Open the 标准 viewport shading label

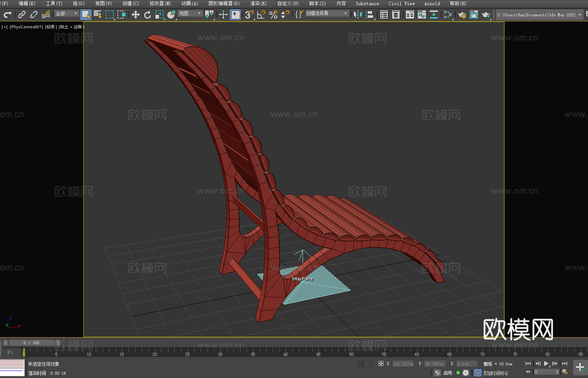point(51,27)
